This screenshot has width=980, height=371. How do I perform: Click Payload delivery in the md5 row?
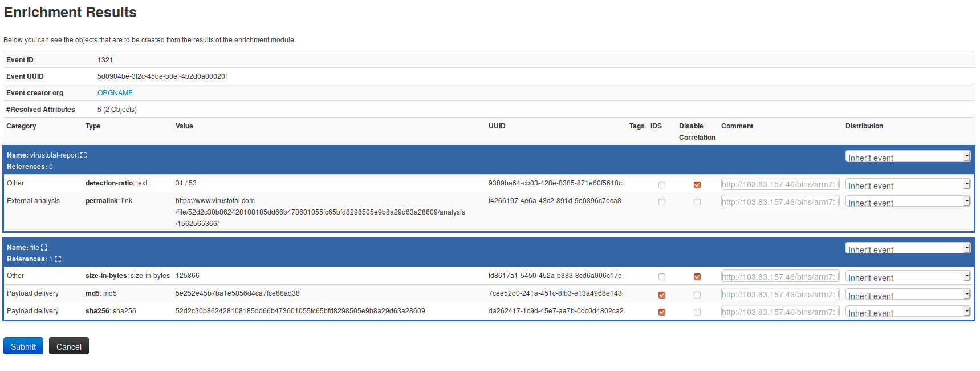(33, 293)
